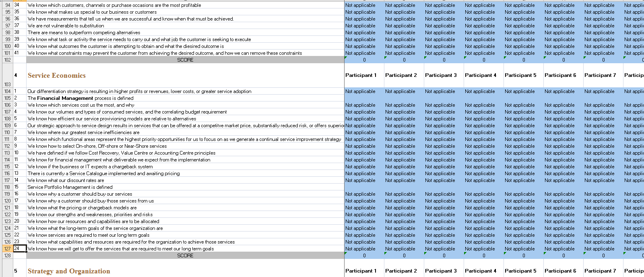
Task: Click the SCORE label cell in row 102
Action: click(185, 60)
